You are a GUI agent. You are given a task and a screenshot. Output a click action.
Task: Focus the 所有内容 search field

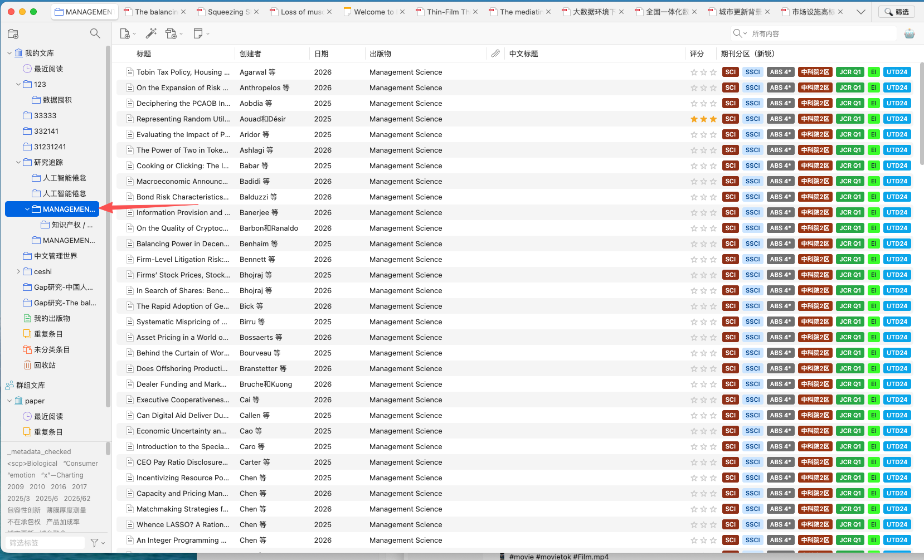pyautogui.click(x=823, y=33)
